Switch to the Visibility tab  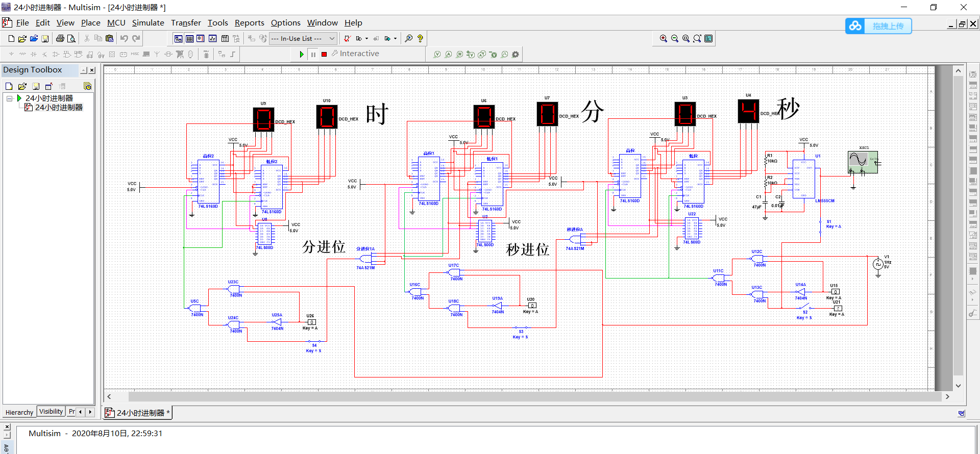coord(51,412)
